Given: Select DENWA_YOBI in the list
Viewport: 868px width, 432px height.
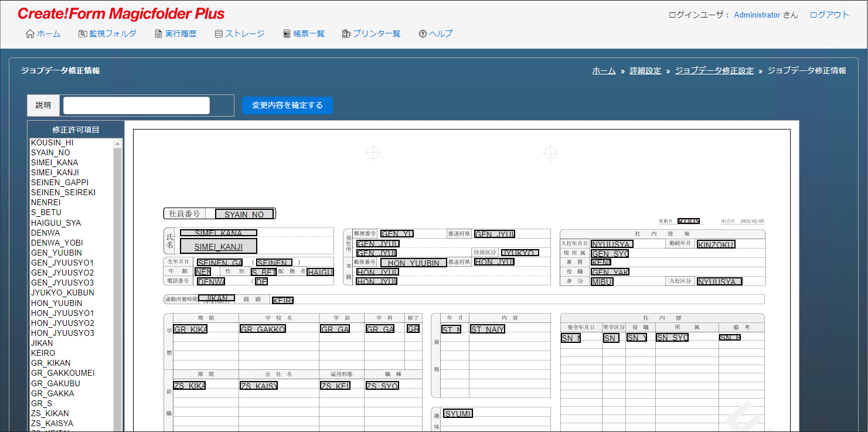Looking at the screenshot, I should [x=57, y=243].
